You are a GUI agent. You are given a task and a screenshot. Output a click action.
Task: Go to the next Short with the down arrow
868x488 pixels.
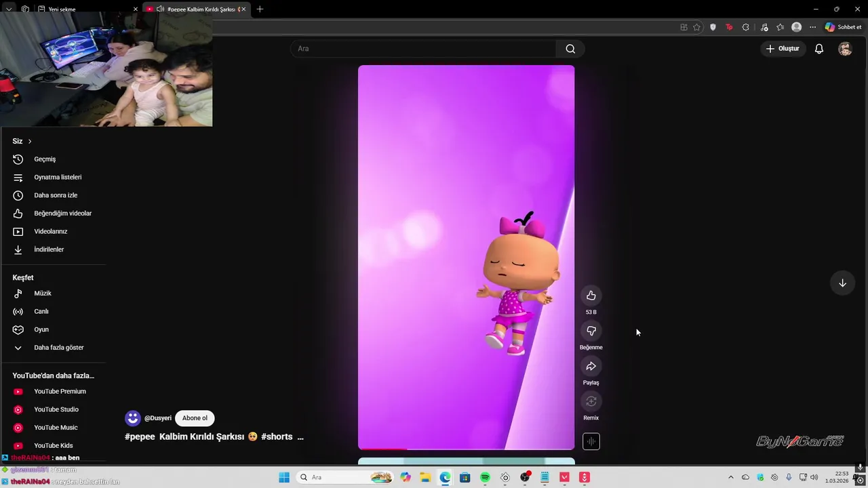click(x=842, y=283)
